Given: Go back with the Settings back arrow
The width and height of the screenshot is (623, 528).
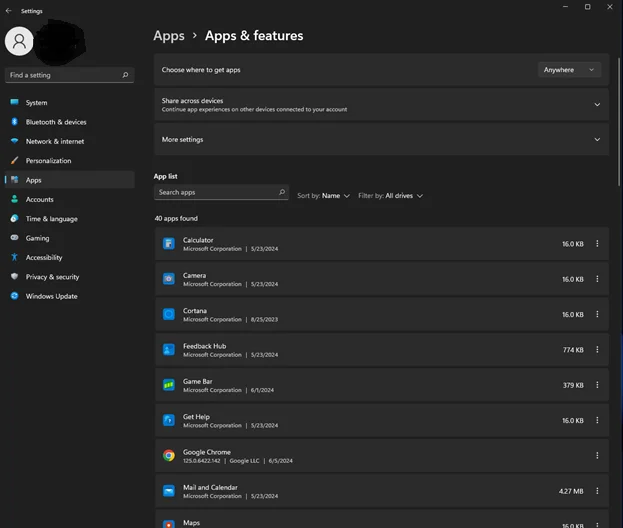Looking at the screenshot, I should 8,11.
